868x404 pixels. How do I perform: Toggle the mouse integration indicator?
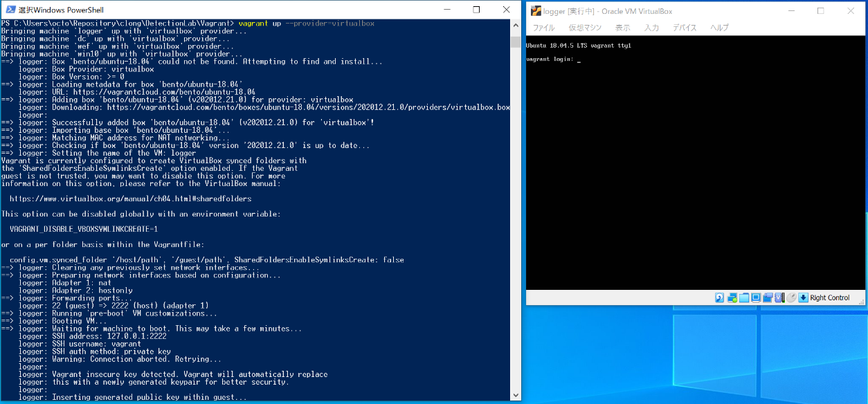tap(791, 297)
